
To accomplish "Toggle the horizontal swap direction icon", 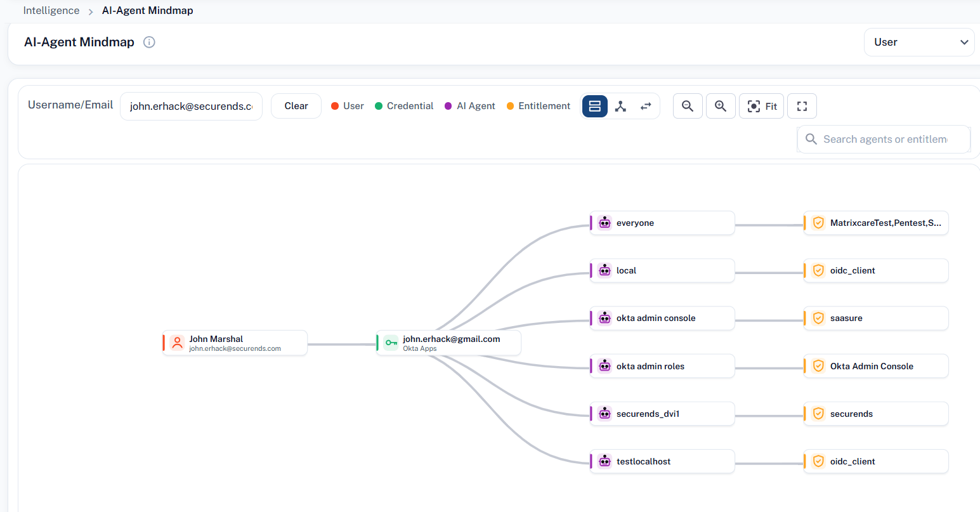I will [646, 107].
